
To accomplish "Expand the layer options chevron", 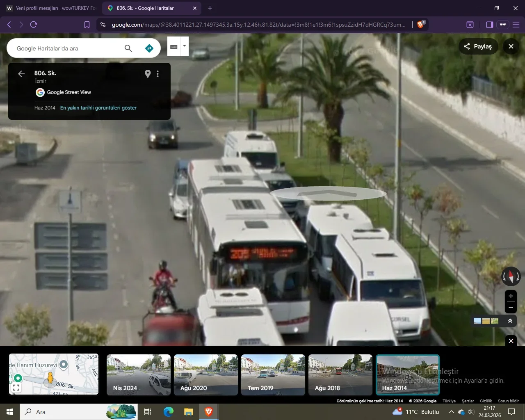I will point(510,321).
